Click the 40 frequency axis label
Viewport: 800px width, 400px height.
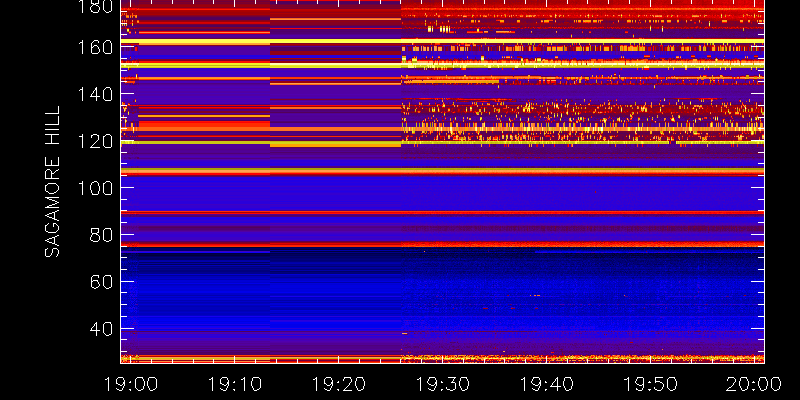click(102, 329)
